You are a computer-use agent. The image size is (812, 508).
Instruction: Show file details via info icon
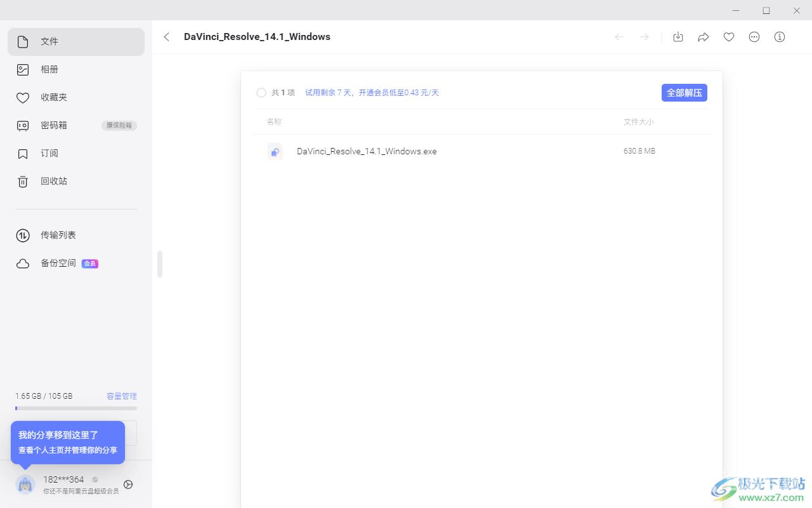(x=780, y=37)
